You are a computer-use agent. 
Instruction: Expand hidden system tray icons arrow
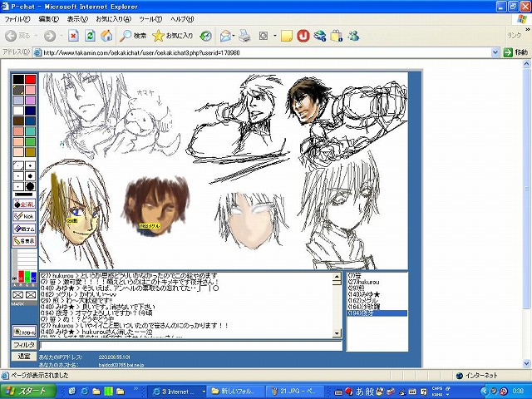484,392
